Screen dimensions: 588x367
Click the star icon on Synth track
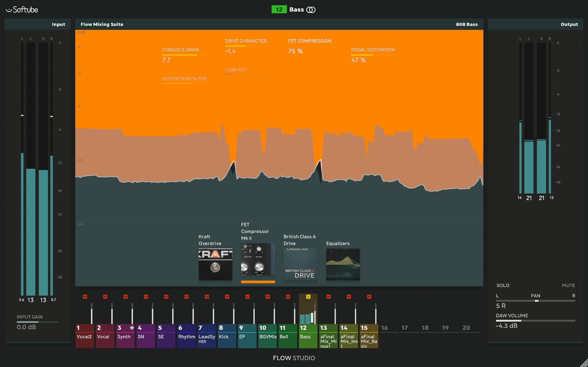point(132,328)
